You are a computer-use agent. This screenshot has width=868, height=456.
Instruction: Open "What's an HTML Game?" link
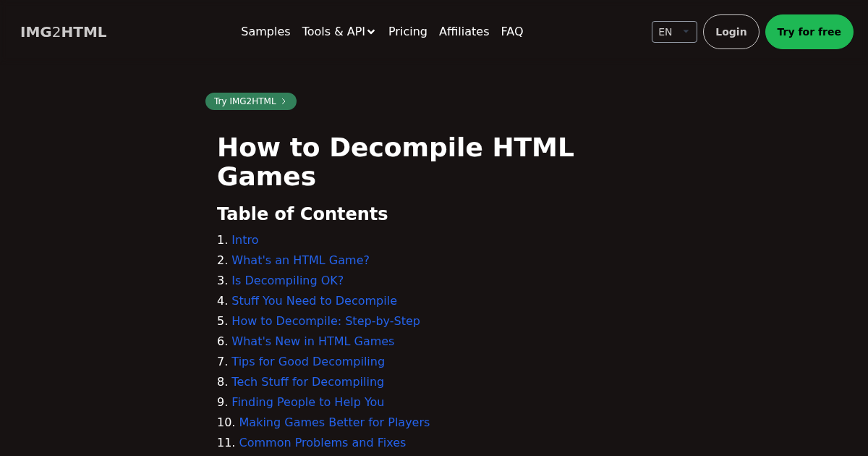pyautogui.click(x=300, y=261)
